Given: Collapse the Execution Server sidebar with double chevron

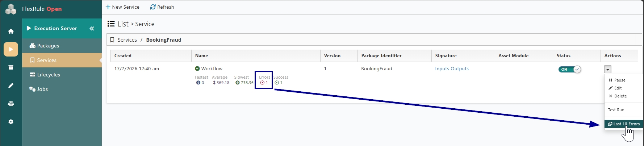Looking at the screenshot, I should [x=92, y=28].
